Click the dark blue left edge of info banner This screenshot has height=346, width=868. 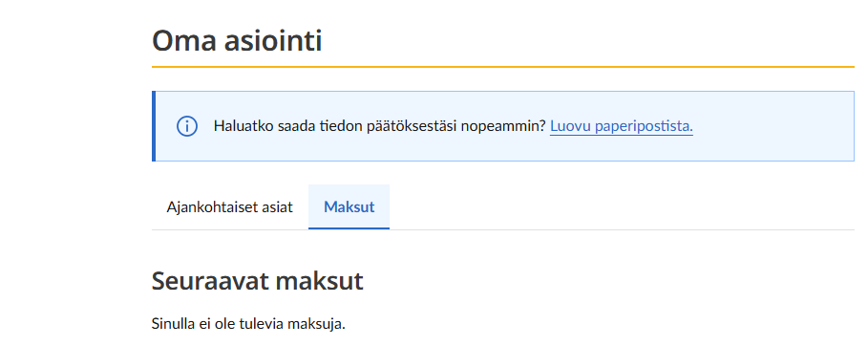pyautogui.click(x=154, y=126)
